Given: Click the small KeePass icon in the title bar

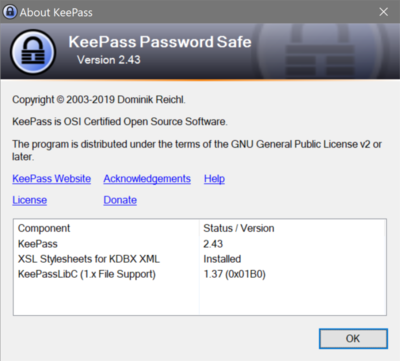Looking at the screenshot, I should pyautogui.click(x=10, y=12).
